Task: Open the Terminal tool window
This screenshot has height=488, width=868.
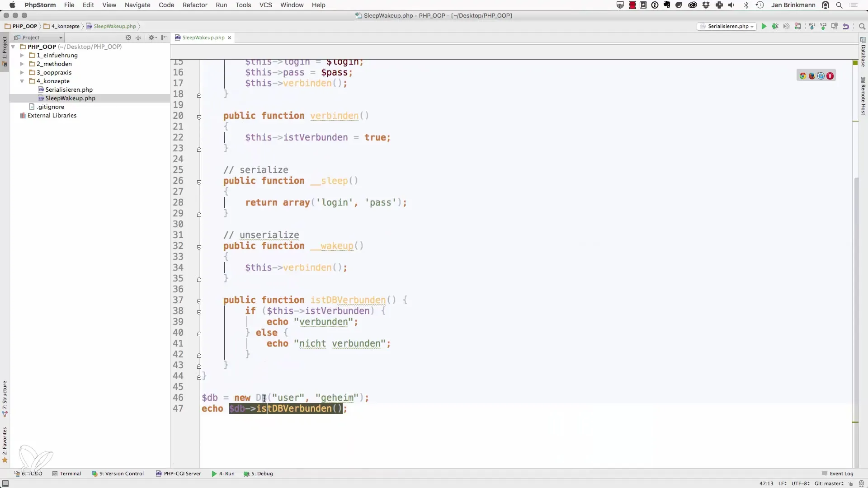Action: coord(66,474)
